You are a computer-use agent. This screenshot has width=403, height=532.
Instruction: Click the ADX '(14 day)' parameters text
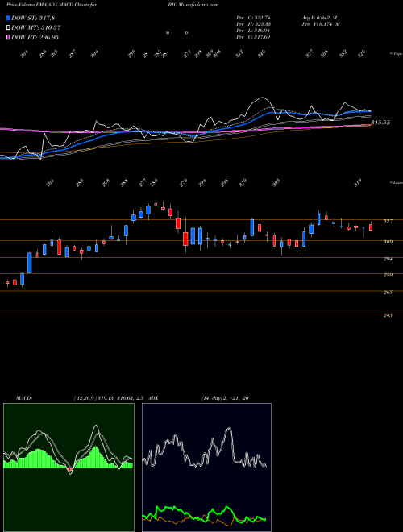pos(212,398)
